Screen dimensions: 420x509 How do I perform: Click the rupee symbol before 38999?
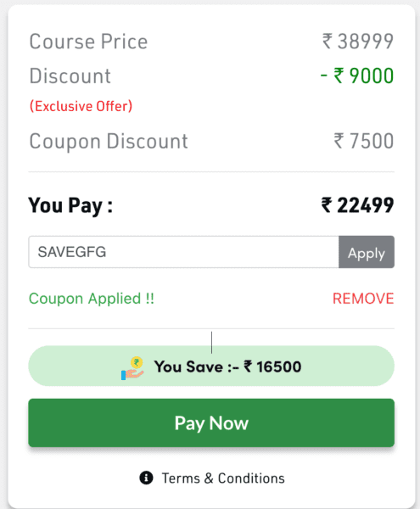[x=328, y=42]
